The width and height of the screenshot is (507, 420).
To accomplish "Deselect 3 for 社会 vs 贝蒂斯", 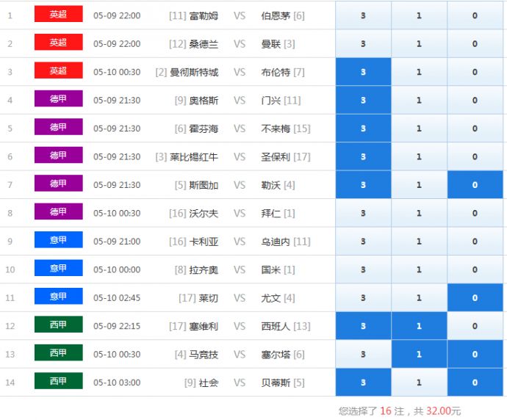I will click(x=363, y=383).
